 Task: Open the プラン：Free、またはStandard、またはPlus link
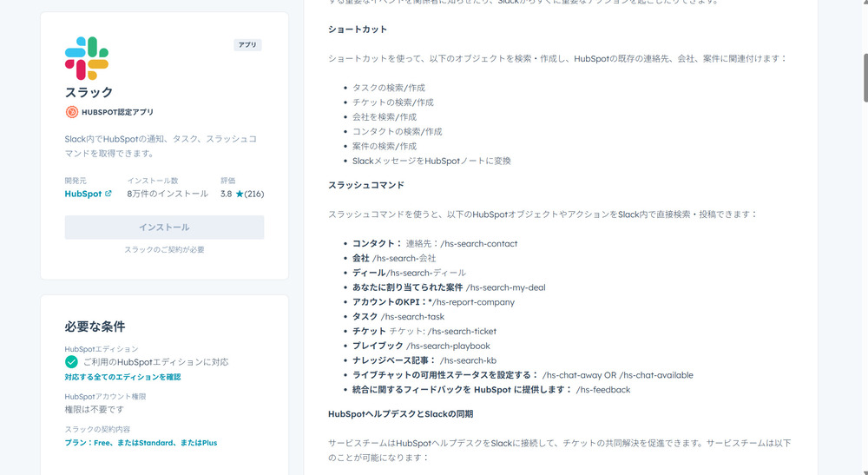141,443
